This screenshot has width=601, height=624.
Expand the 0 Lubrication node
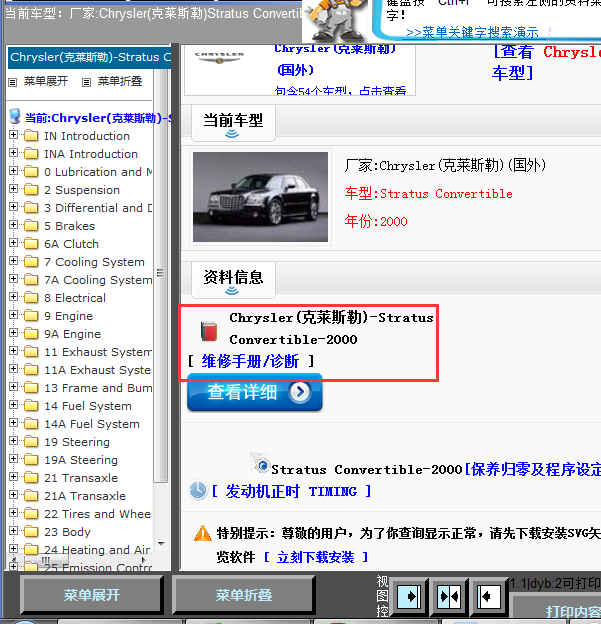coord(14,170)
